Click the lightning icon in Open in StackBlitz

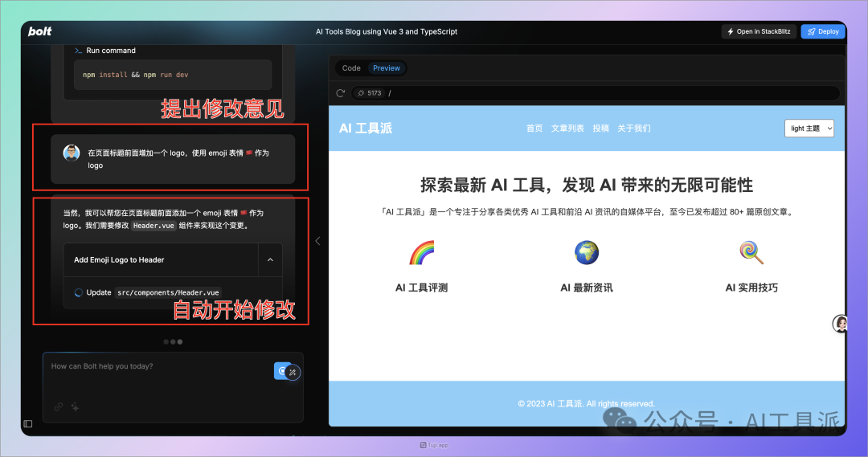click(x=730, y=31)
